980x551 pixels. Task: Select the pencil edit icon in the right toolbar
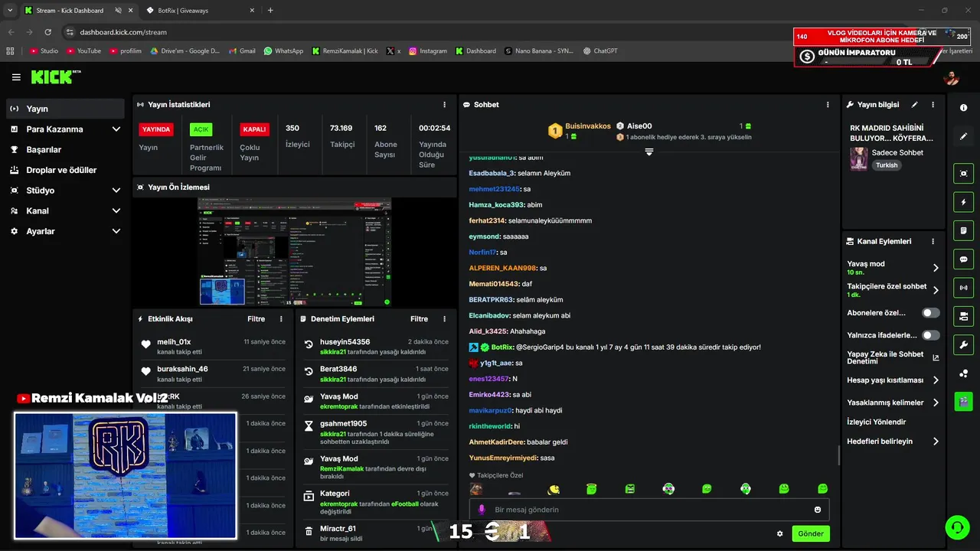click(963, 136)
